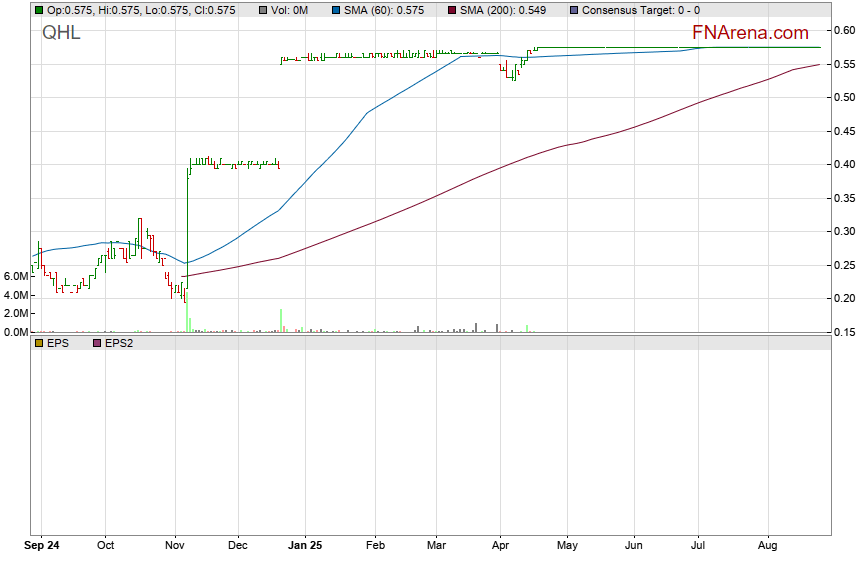Screen dimensions: 859x566
Task: Click the purple Consensus Target legend swatch
Action: [573, 10]
